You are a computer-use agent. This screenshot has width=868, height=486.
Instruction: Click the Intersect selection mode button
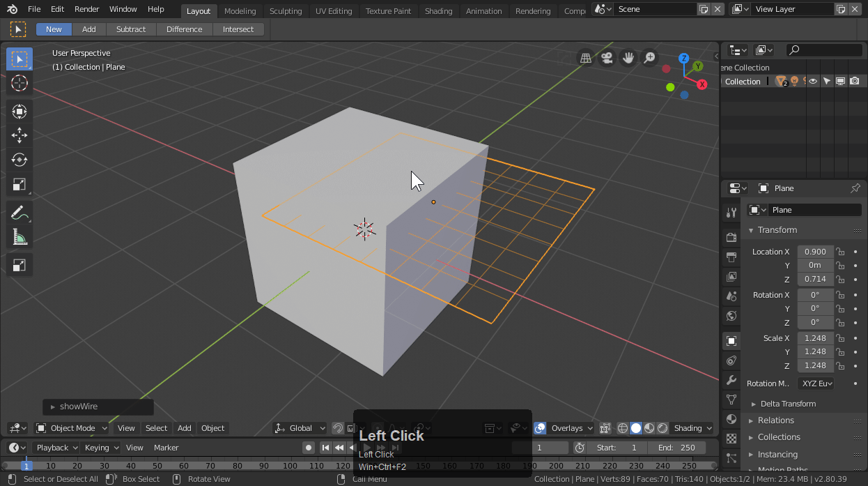click(238, 29)
